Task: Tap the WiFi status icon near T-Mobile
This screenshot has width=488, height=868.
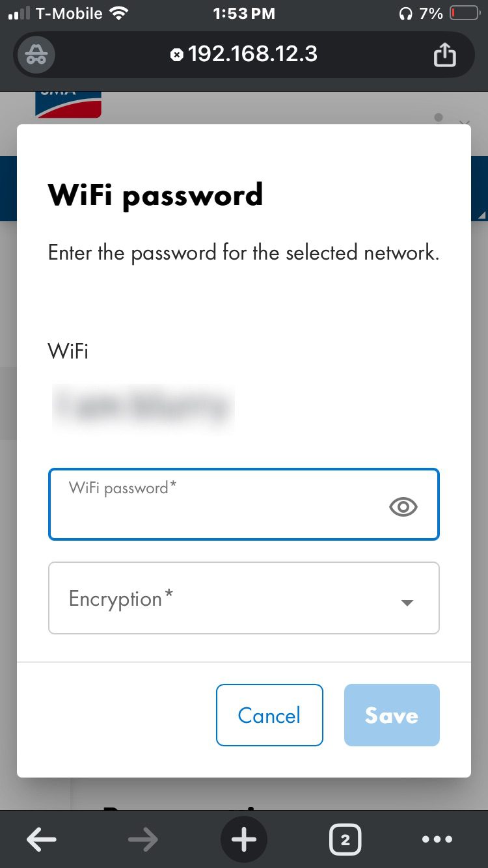Action: (x=119, y=13)
